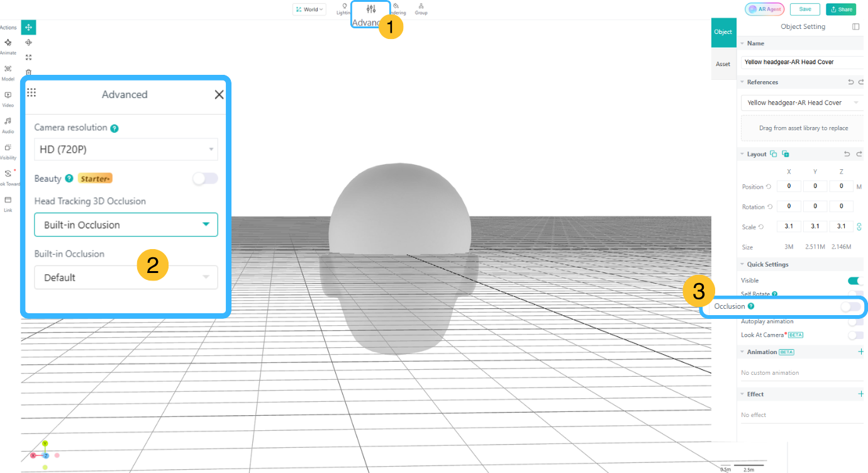Close the Advanced panel

(219, 94)
